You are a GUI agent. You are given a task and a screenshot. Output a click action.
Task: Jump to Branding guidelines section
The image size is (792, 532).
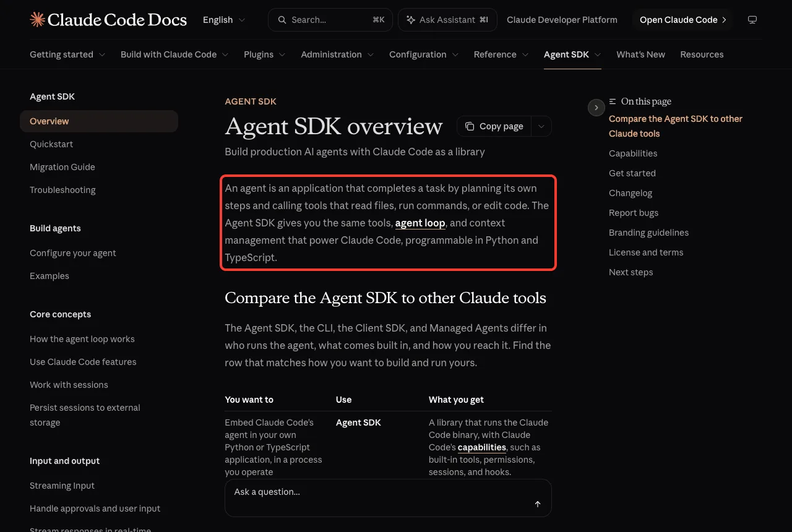pos(648,233)
